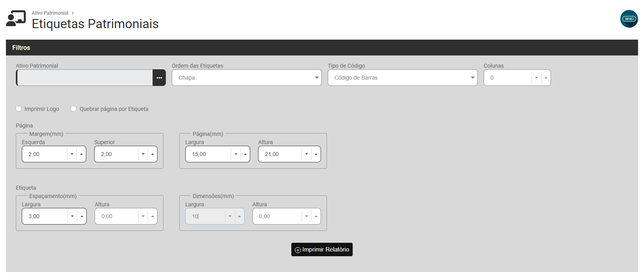The height and width of the screenshot is (280, 644).
Task: Click the Espaçamento Altura input field
Action: [x=116, y=217]
